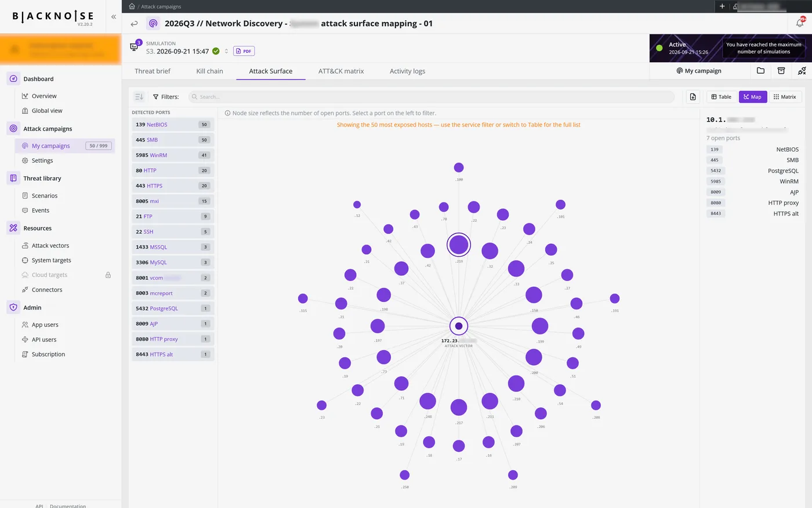The width and height of the screenshot is (812, 508).
Task: Open the Activity logs tab
Action: 407,71
